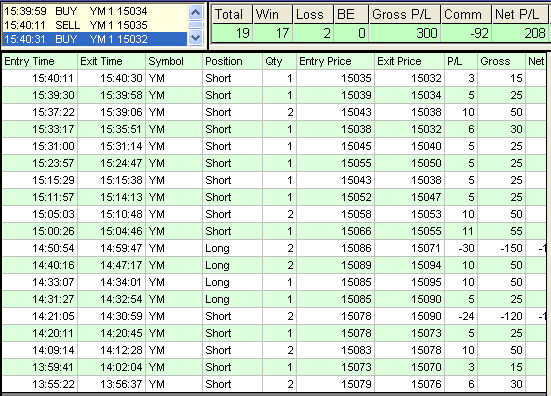Select Long trade entered at 14:31:27
Image resolution: width=551 pixels, height=396 pixels.
pos(274,299)
